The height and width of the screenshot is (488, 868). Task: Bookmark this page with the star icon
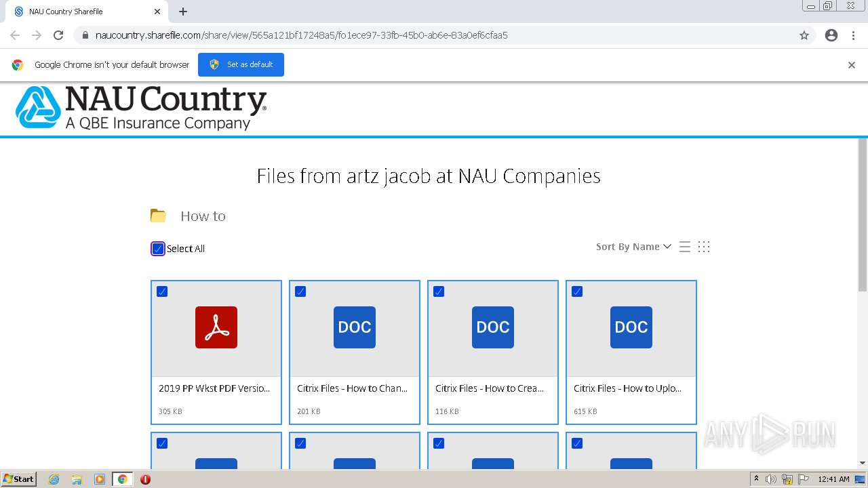pos(804,35)
